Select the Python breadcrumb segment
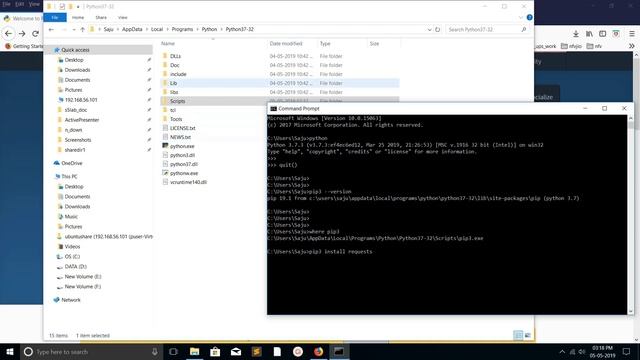Screen dimensions: 640x360 click(209, 29)
